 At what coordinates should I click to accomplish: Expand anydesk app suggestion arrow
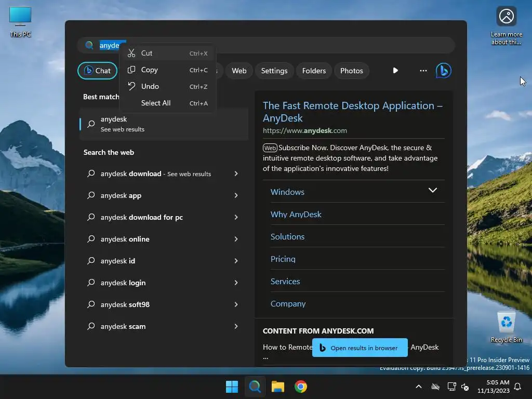(x=236, y=195)
